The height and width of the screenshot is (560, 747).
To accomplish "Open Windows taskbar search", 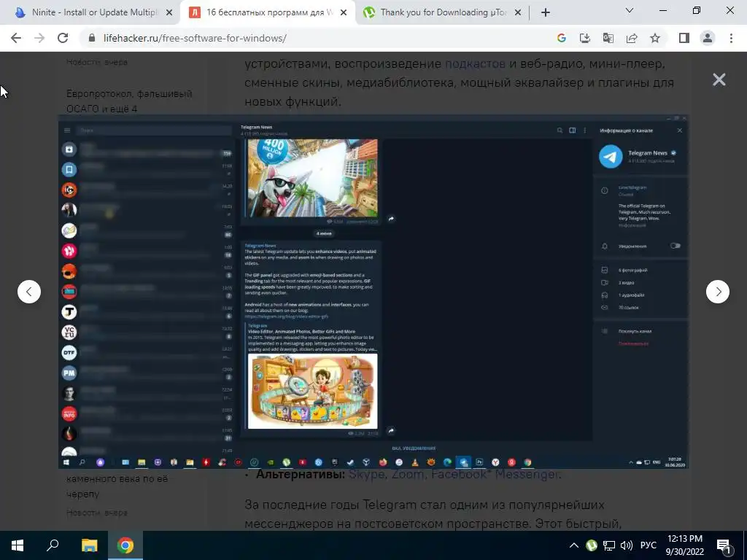I will click(x=53, y=545).
